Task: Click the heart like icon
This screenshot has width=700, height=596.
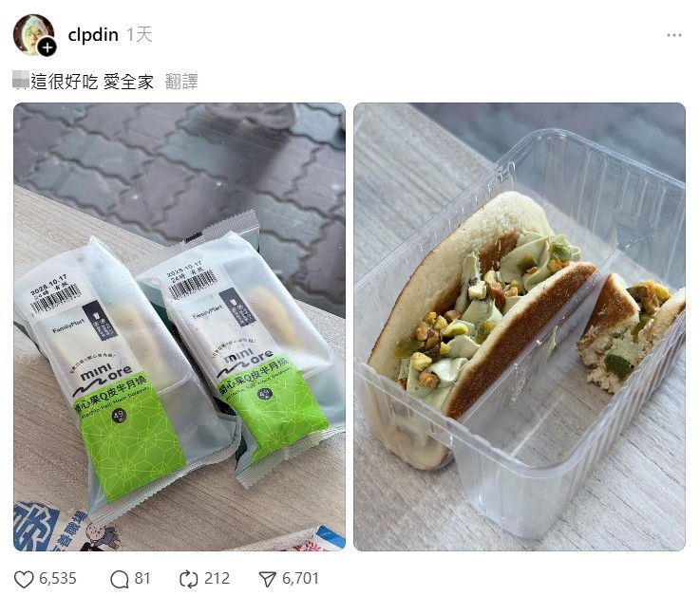Action: [24, 579]
